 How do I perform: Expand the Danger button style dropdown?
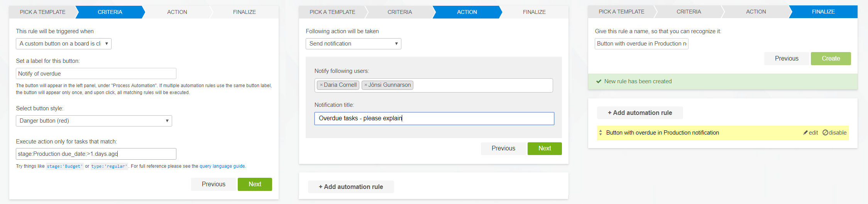point(94,121)
